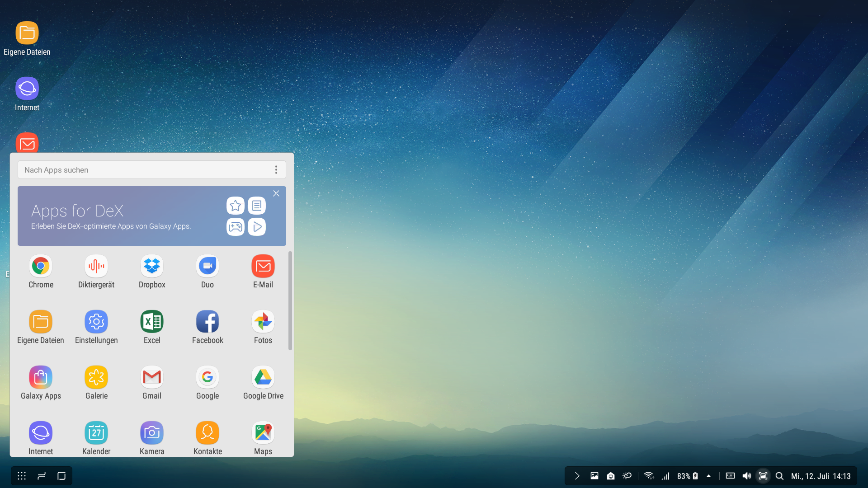Viewport: 868px width, 488px height.
Task: Open Google Drive app
Action: (263, 378)
